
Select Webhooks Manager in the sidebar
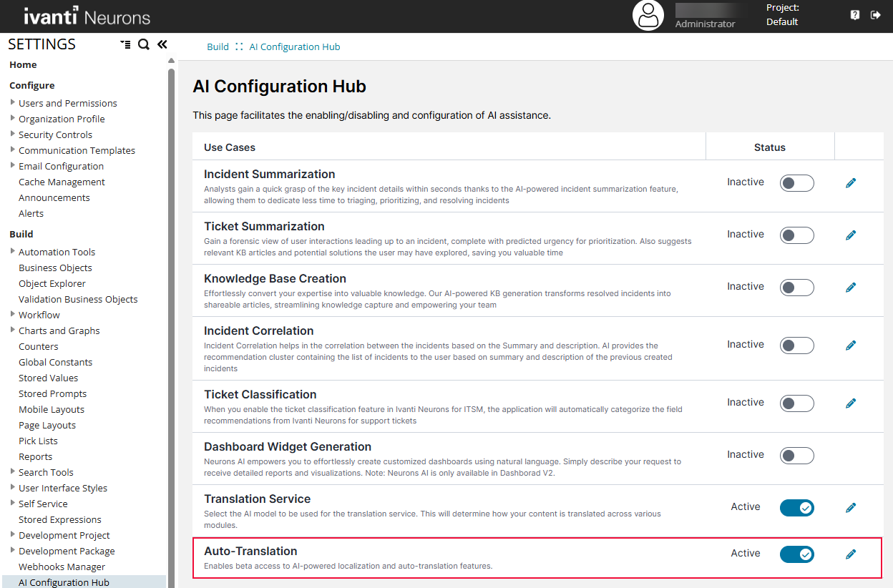[x=62, y=567]
